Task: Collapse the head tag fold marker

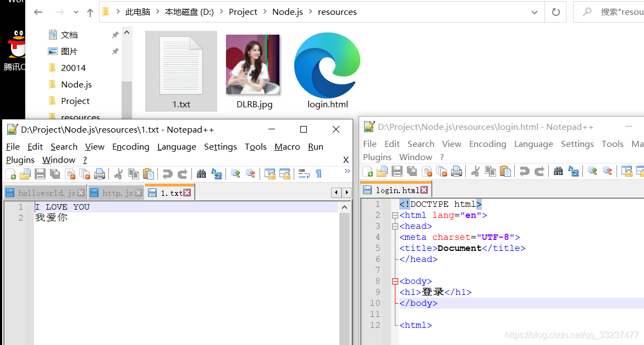Action: (x=395, y=226)
